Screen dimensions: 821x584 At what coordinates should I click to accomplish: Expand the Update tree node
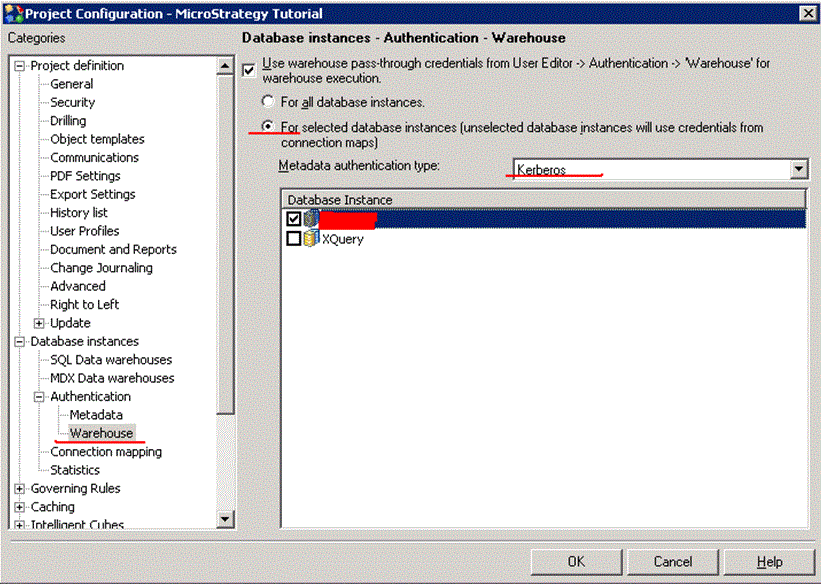click(x=39, y=323)
